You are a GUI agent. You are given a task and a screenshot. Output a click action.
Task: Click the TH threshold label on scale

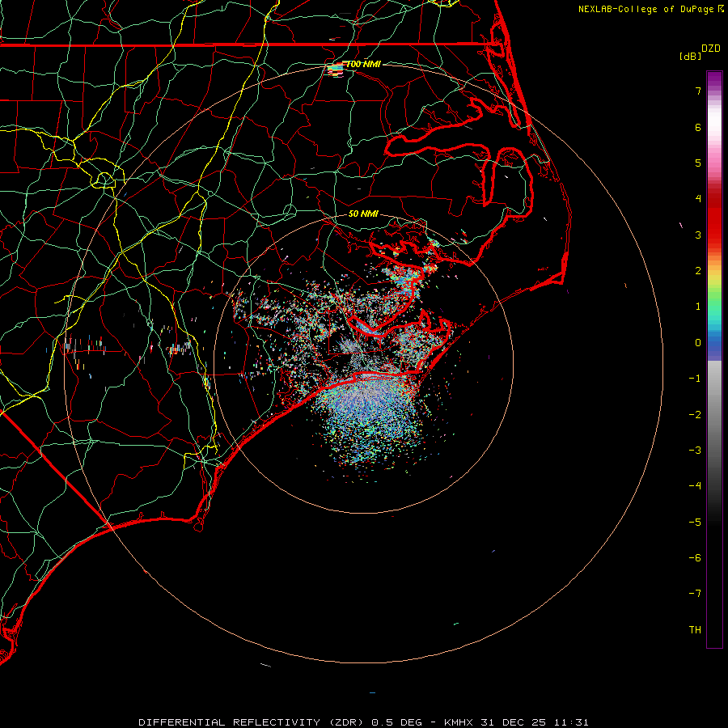(x=695, y=630)
